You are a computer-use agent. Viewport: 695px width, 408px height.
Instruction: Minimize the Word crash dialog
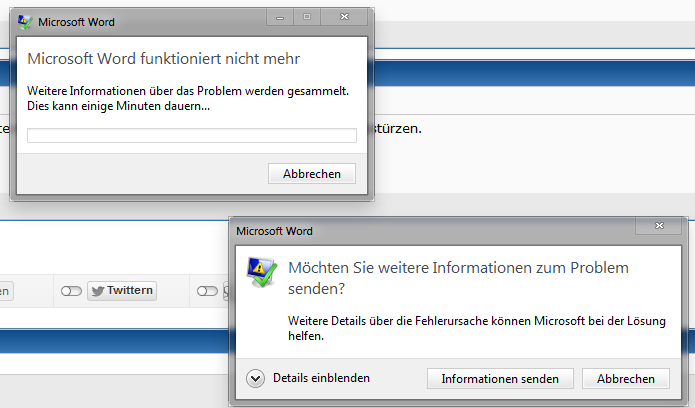[x=280, y=17]
